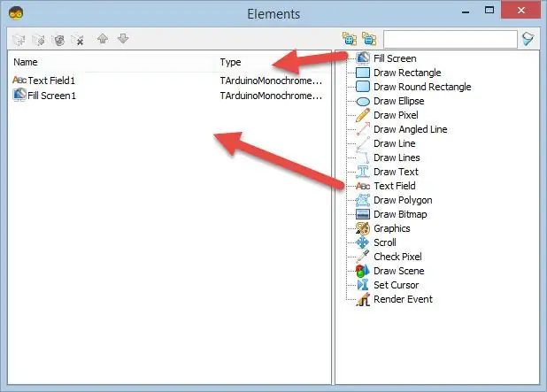Click the Text Field1 row Abc icon

tap(19, 81)
